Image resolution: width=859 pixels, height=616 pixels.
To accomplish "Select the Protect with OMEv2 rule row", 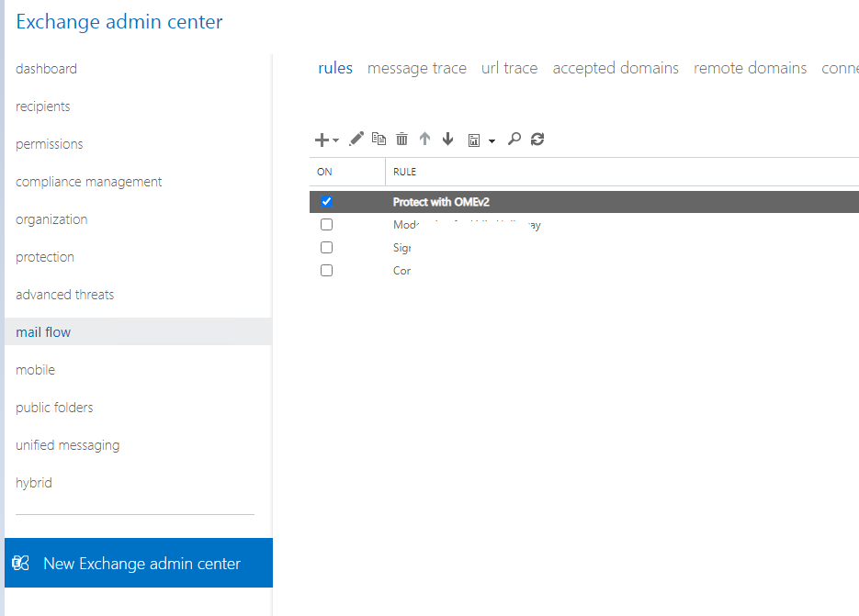I will click(584, 202).
